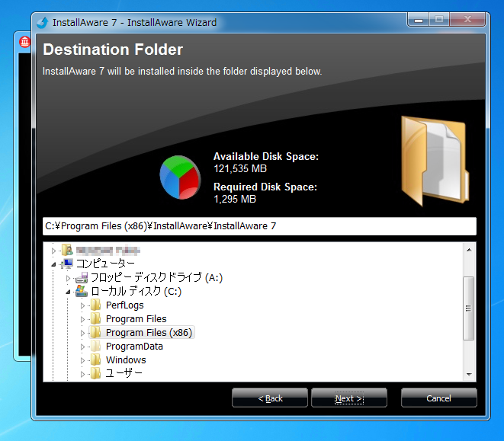This screenshot has width=504, height=441.
Task: Click the large open folder graphic
Action: point(435,161)
